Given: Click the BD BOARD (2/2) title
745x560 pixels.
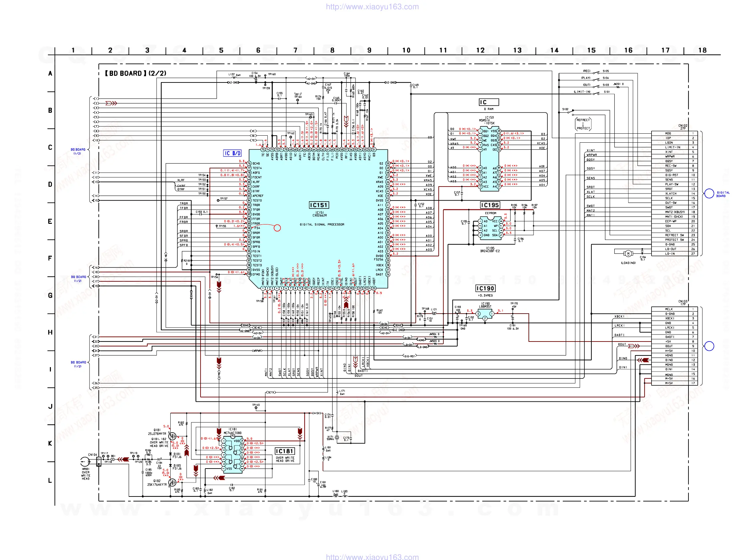Looking at the screenshot, I should [x=135, y=73].
